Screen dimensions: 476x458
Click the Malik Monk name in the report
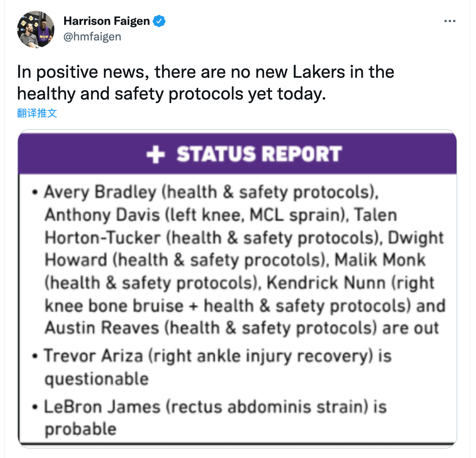point(380,260)
